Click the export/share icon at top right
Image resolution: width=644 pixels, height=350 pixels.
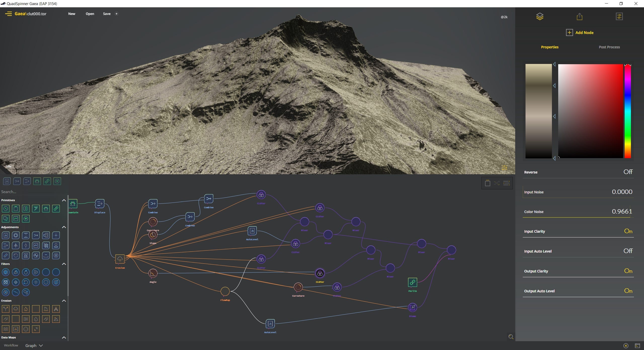pos(579,16)
